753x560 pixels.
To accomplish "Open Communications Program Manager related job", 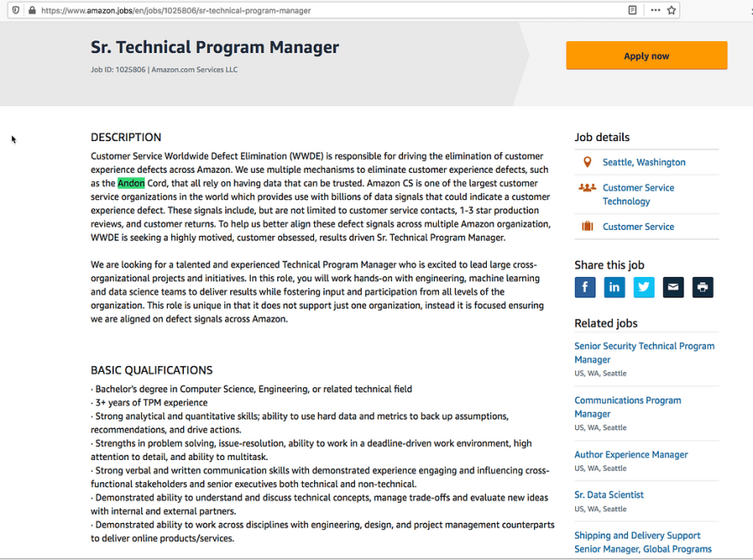I will coord(628,407).
